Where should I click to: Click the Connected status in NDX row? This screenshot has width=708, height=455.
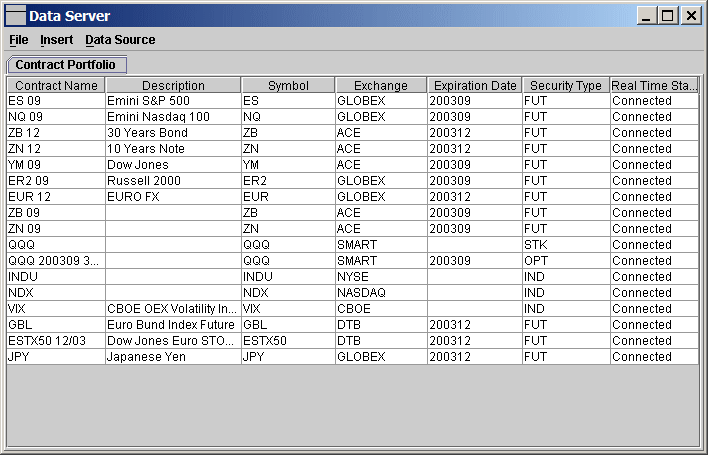coord(654,293)
